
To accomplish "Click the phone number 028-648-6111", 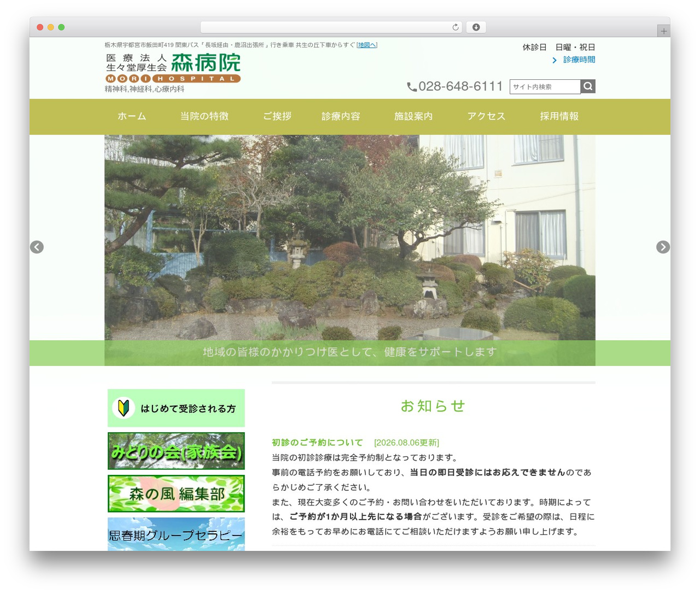I will (x=460, y=86).
